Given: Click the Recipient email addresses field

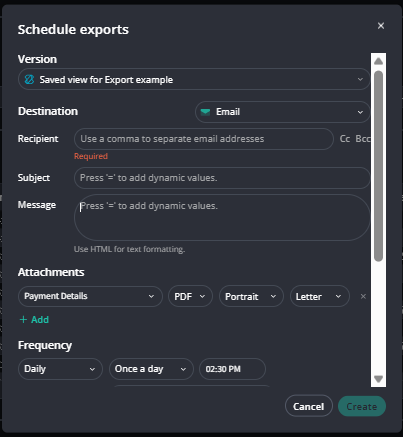Looking at the screenshot, I should [x=204, y=139].
